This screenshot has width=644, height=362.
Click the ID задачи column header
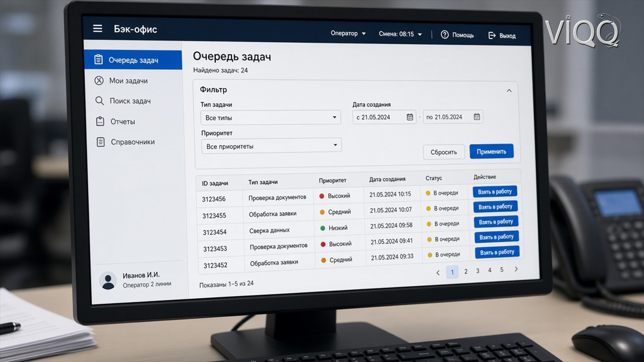tap(215, 183)
